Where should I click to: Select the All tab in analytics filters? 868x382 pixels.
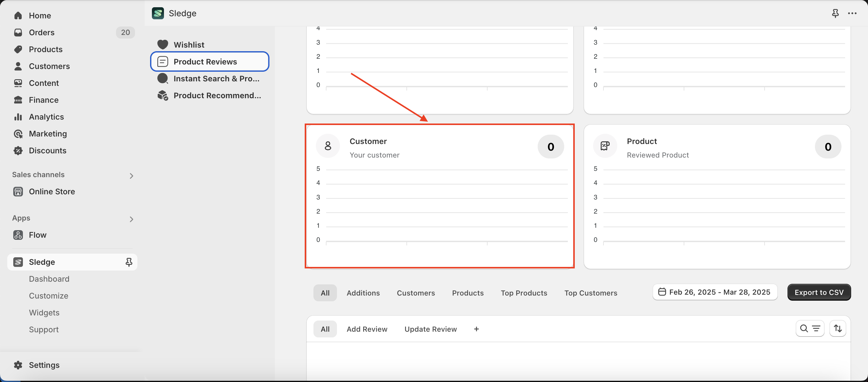click(x=325, y=293)
